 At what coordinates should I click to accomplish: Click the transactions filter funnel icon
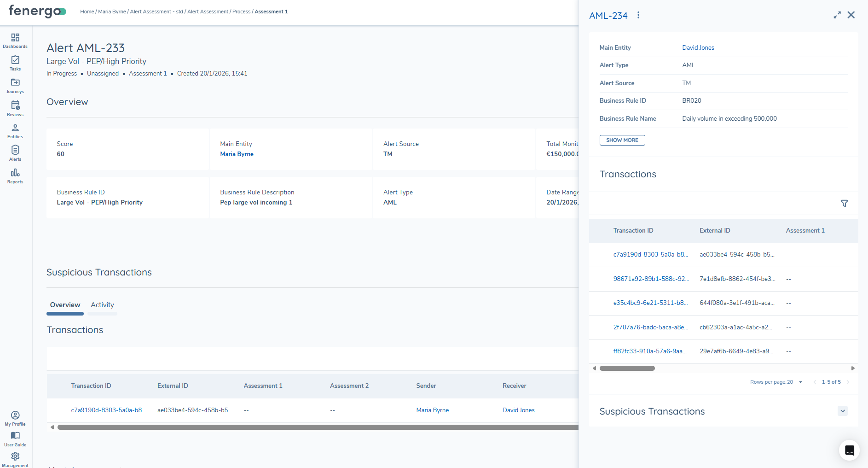coord(844,203)
